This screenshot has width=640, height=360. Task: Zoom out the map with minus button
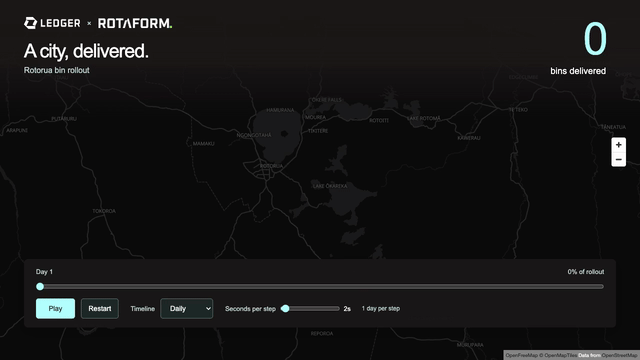coord(618,160)
